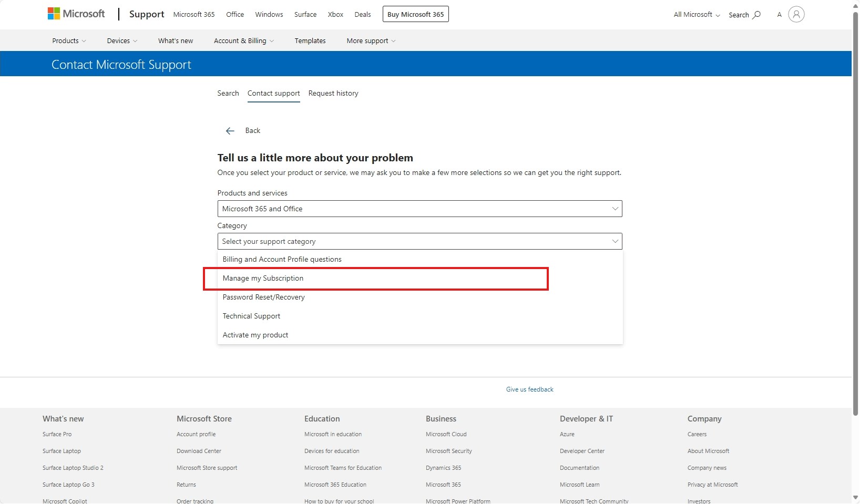This screenshot has width=860, height=504.
Task: Open the Deals link in header
Action: click(363, 14)
